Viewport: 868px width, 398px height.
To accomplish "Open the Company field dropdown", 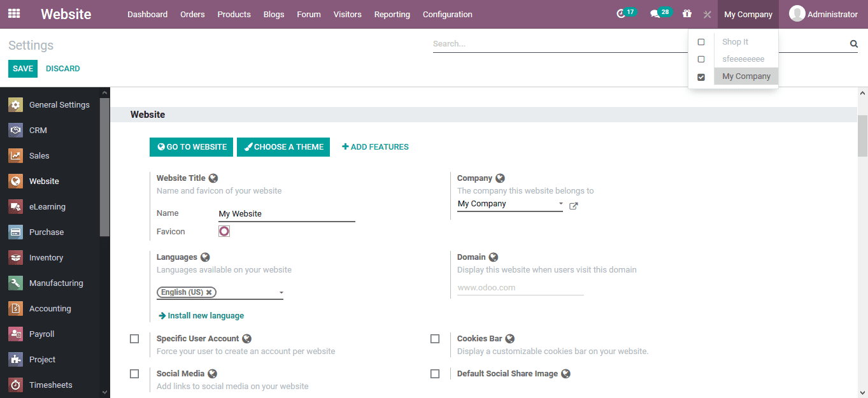I will pos(559,203).
